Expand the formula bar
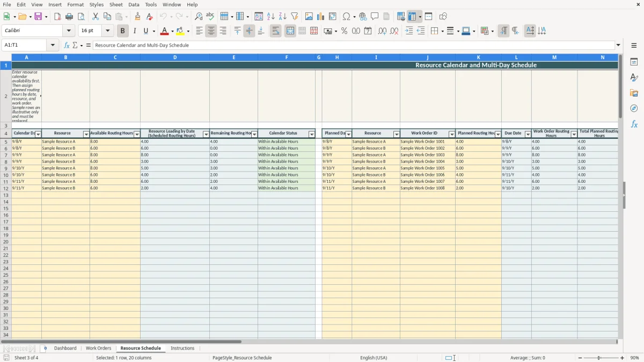Screen dimensions: 644x362 (618, 46)
